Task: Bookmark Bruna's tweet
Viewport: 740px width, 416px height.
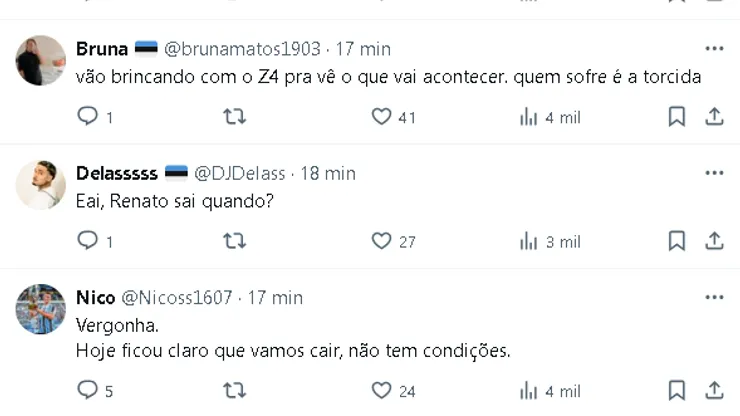Action: click(x=677, y=117)
